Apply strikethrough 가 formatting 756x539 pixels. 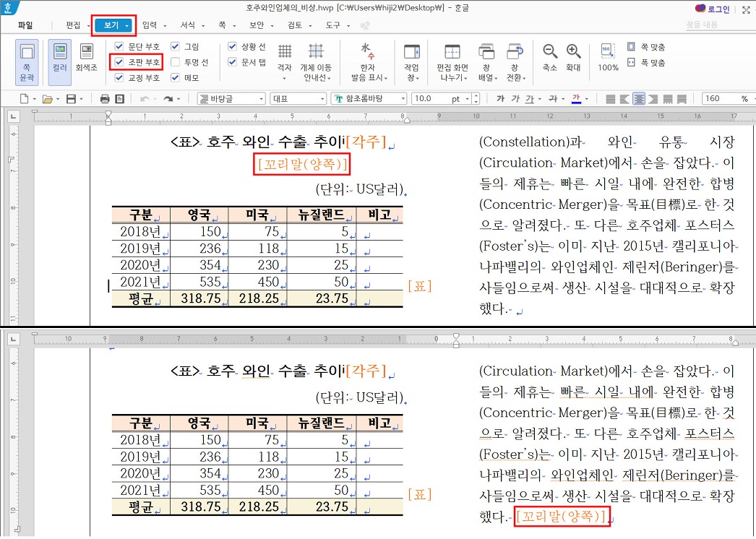pyautogui.click(x=553, y=99)
